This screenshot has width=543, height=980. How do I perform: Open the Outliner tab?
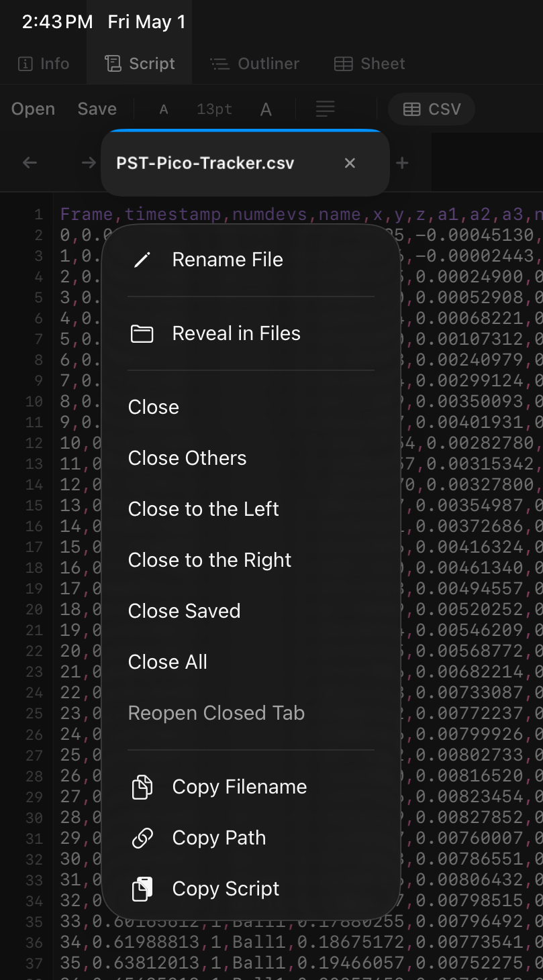[x=255, y=64]
